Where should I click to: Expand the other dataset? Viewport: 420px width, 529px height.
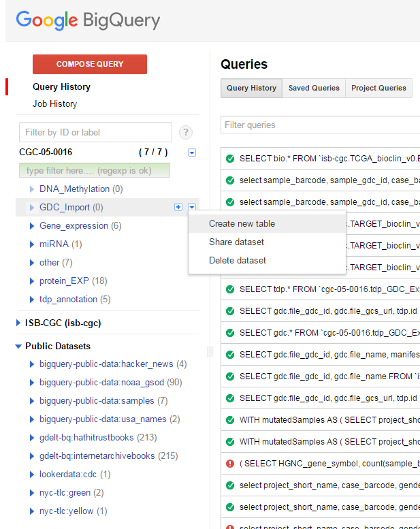(x=32, y=263)
